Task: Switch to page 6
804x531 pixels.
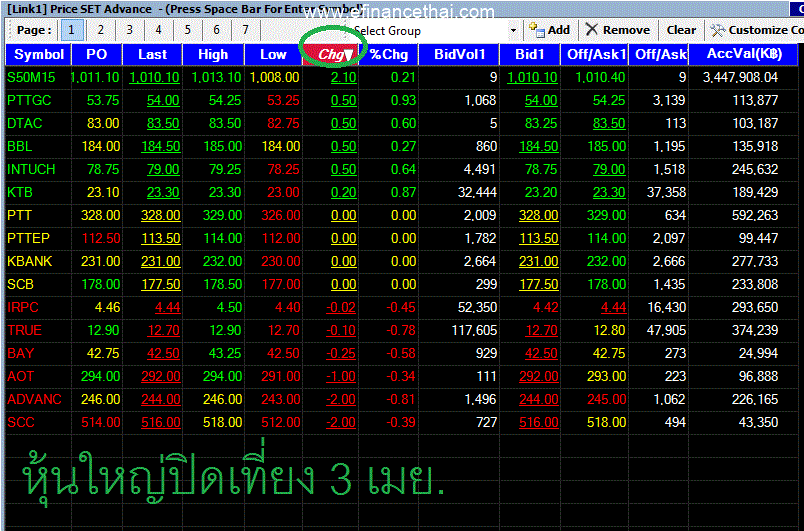Action: point(216,30)
